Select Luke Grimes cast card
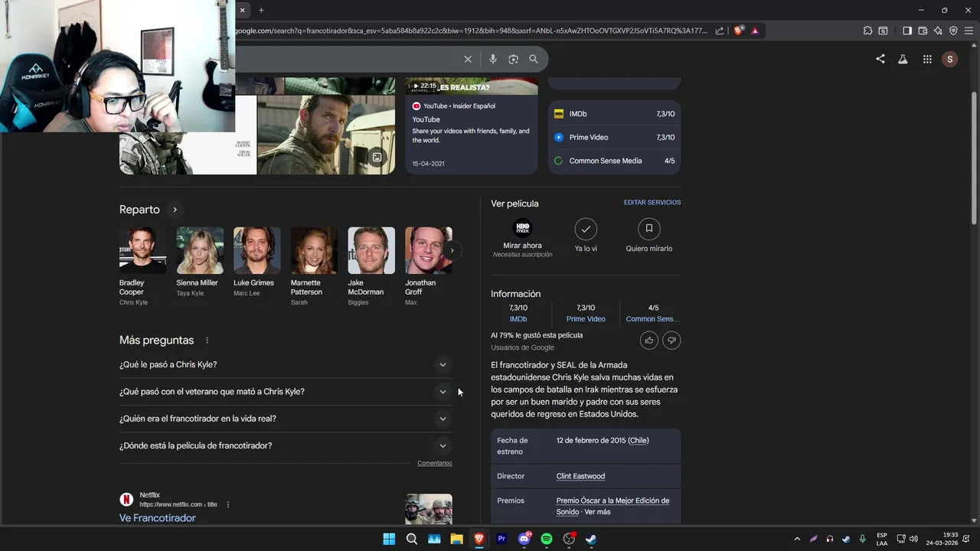Screen dimensions: 980x551 pyautogui.click(x=256, y=262)
